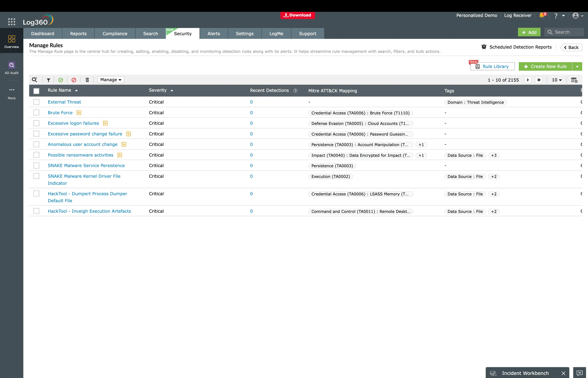Open Personalized Demo link
588x378 pixels.
(477, 16)
